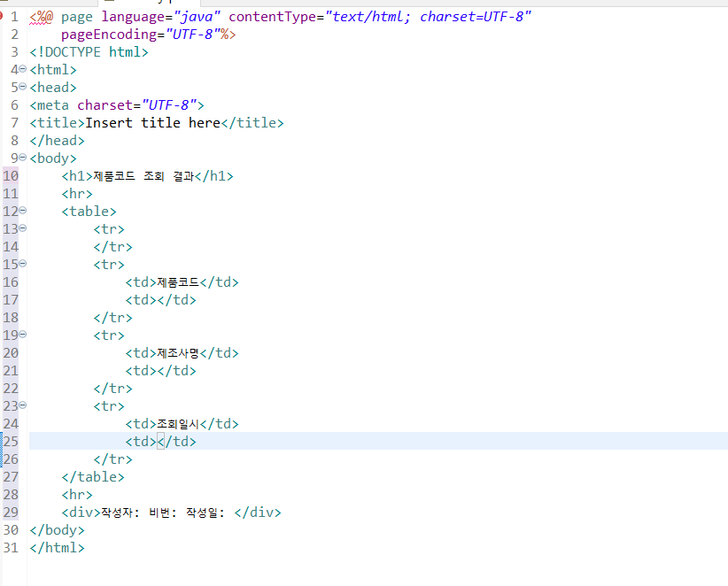Click the '조회일시' td cell text

[x=178, y=424]
